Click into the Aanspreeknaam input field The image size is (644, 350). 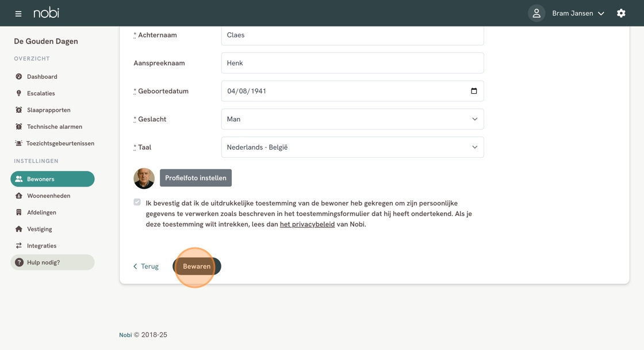352,63
